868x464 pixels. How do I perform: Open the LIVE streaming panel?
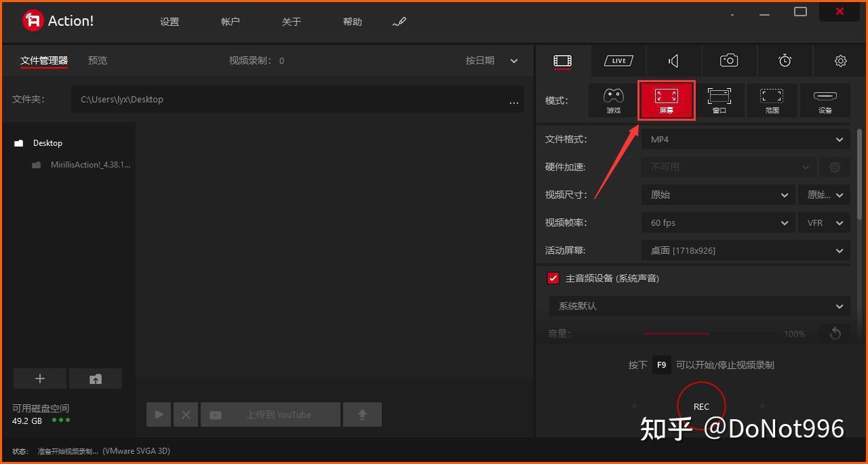click(x=618, y=60)
